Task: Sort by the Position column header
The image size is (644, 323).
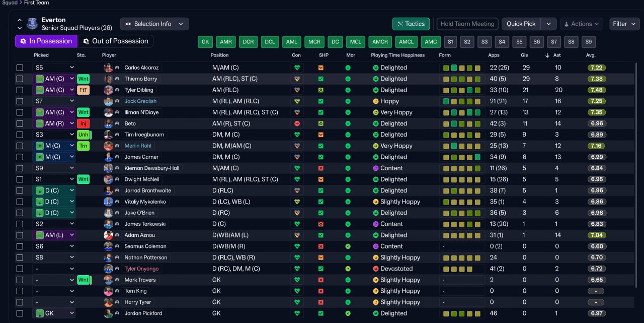Action: coord(219,55)
